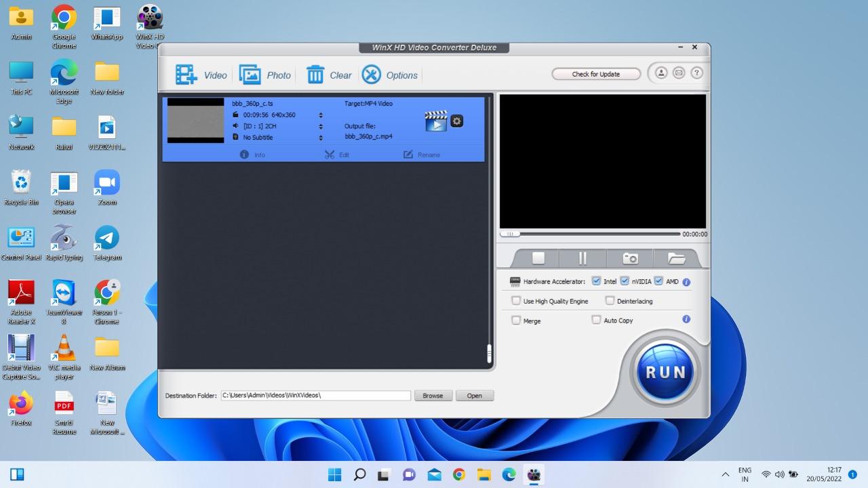868x488 pixels.
Task: Click the snapshot camera icon
Action: 630,258
